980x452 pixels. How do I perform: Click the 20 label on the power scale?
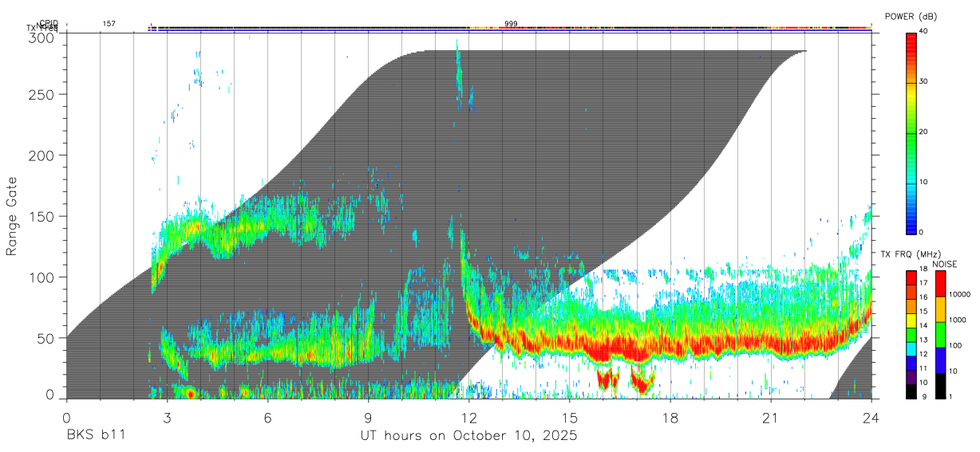[925, 132]
